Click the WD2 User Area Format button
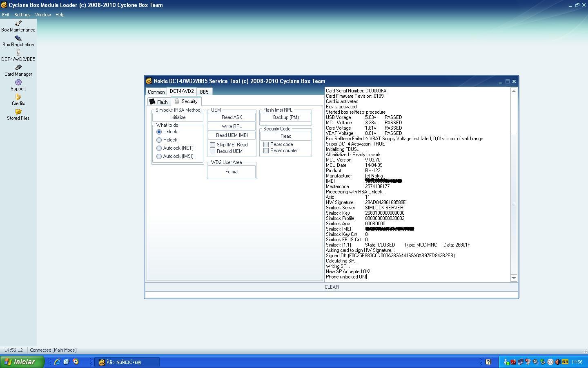Viewport: 588px width, 368px height. pyautogui.click(x=232, y=172)
